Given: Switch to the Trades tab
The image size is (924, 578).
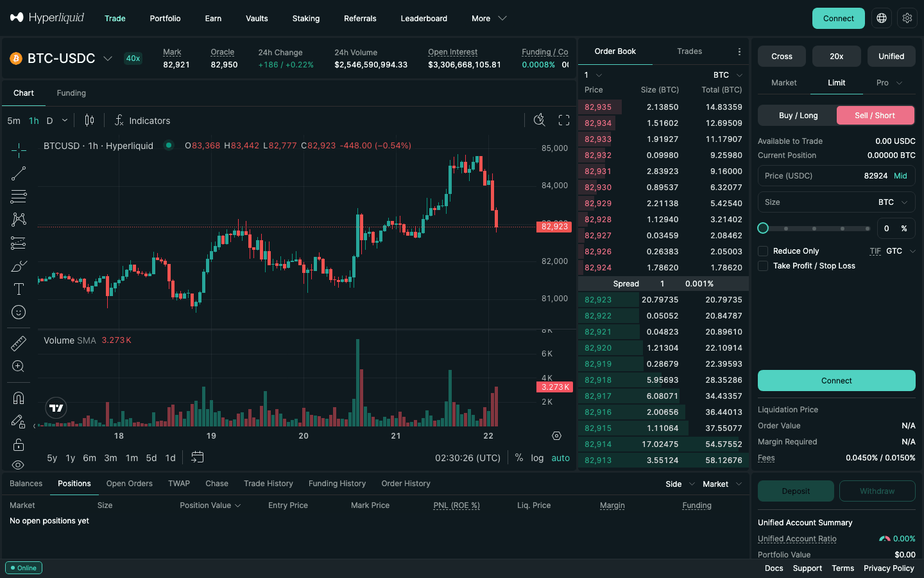Looking at the screenshot, I should pyautogui.click(x=690, y=51).
